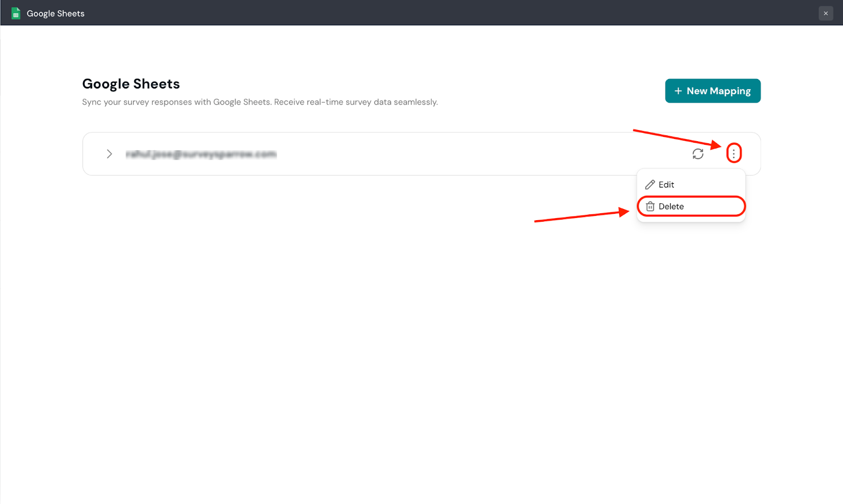This screenshot has height=504, width=843.
Task: Expand the connected account row chevron
Action: click(x=109, y=154)
